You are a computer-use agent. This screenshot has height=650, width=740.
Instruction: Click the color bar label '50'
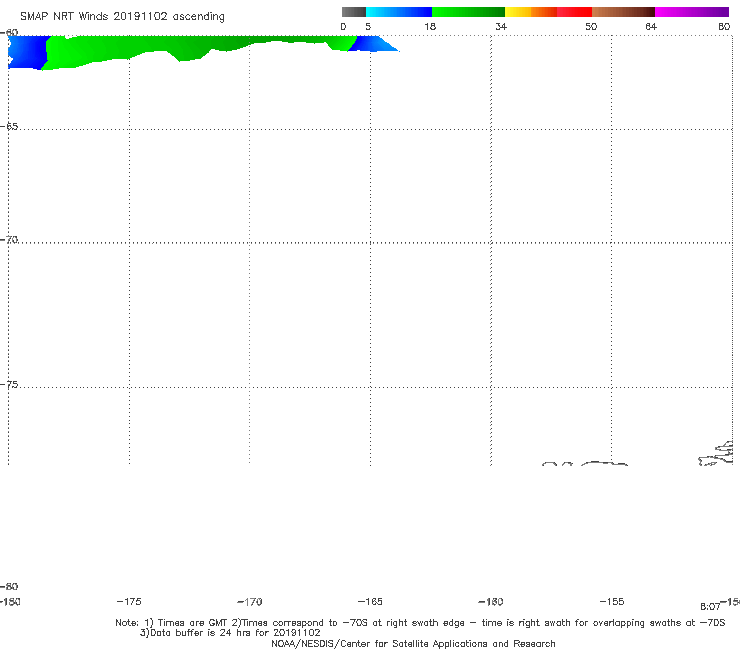pos(591,27)
